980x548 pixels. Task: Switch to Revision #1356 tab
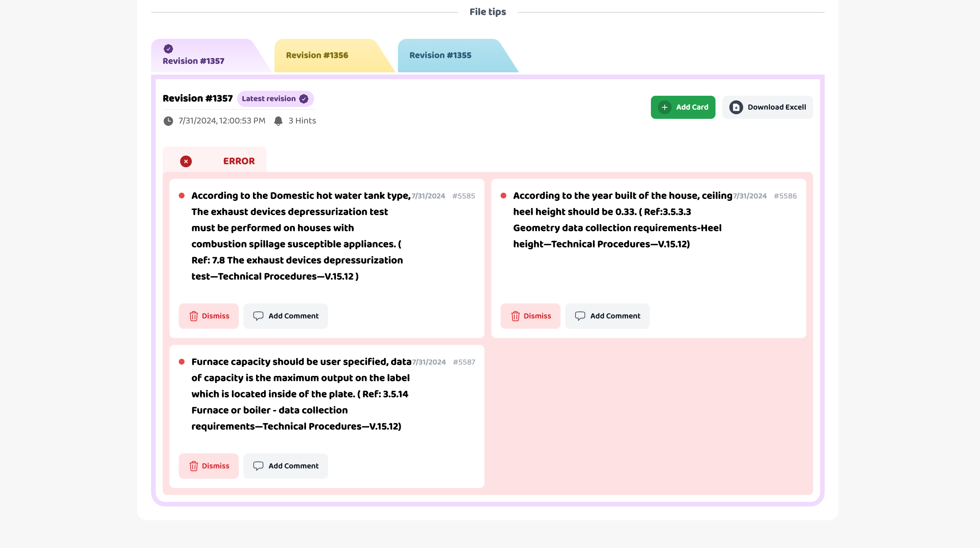coord(317,55)
